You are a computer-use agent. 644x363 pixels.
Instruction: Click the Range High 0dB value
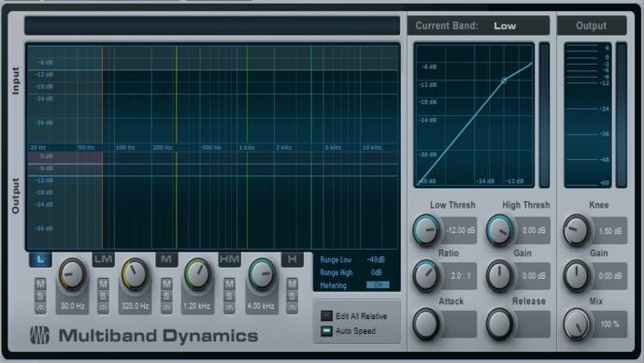pyautogui.click(x=376, y=272)
